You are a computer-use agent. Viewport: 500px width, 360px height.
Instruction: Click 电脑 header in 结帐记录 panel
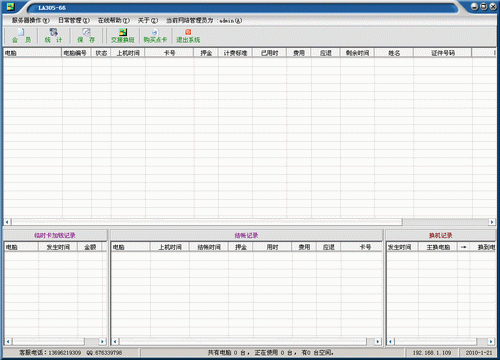pyautogui.click(x=130, y=247)
